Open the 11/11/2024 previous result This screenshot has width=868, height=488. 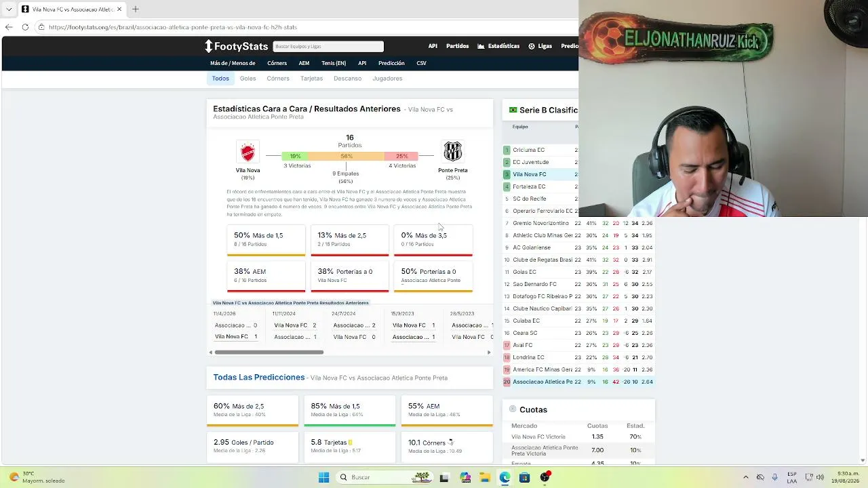[x=295, y=325]
